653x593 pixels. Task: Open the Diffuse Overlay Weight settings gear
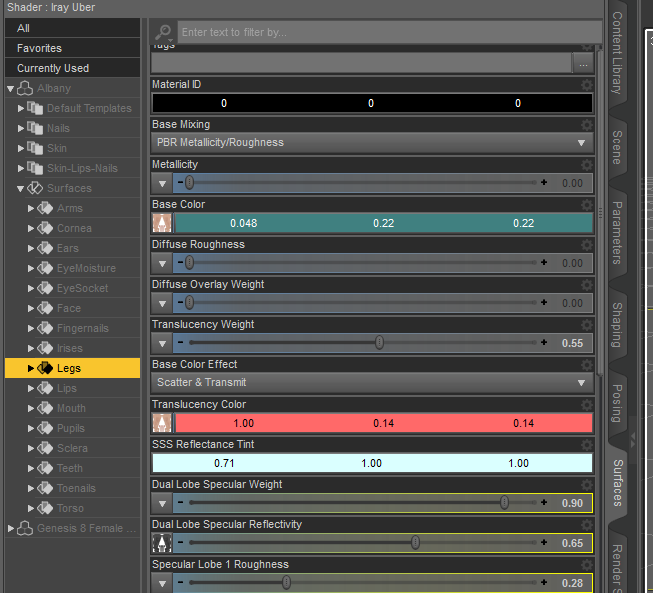587,285
